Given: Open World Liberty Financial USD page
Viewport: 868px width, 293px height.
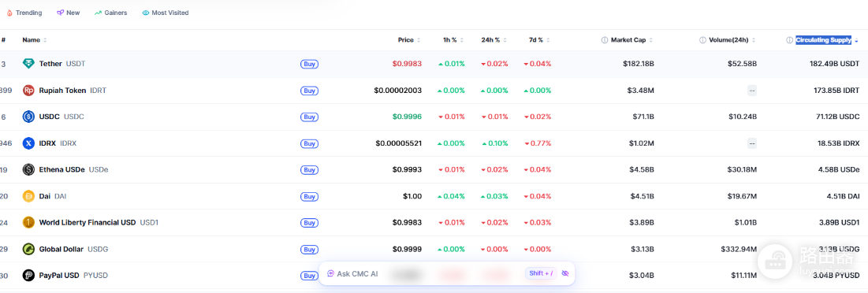Looking at the screenshot, I should pyautogui.click(x=88, y=222).
